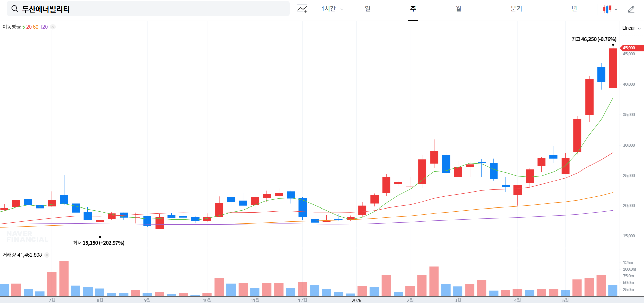
Task: Click the pencil drawing tool icon
Action: click(631, 9)
